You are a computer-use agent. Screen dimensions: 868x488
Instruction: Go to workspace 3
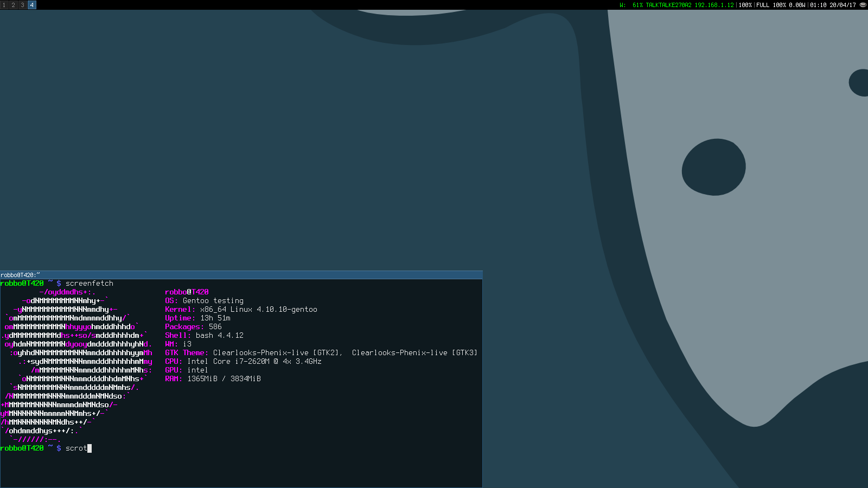(22, 5)
